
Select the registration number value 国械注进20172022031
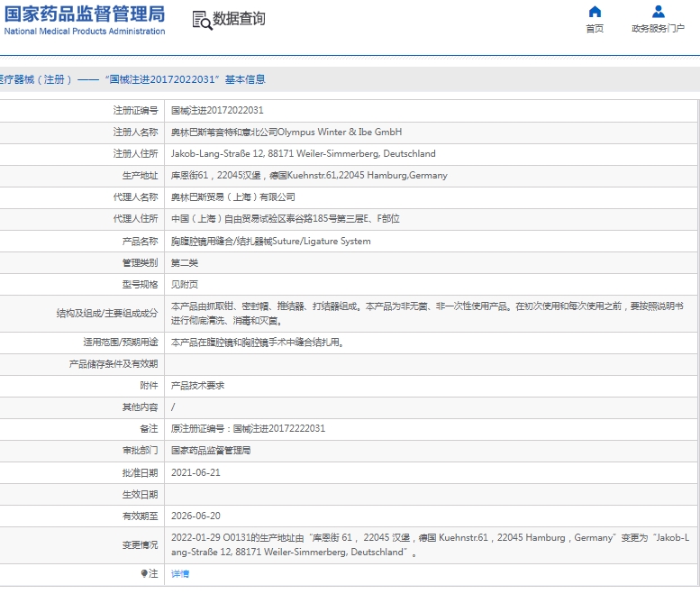[x=217, y=110]
